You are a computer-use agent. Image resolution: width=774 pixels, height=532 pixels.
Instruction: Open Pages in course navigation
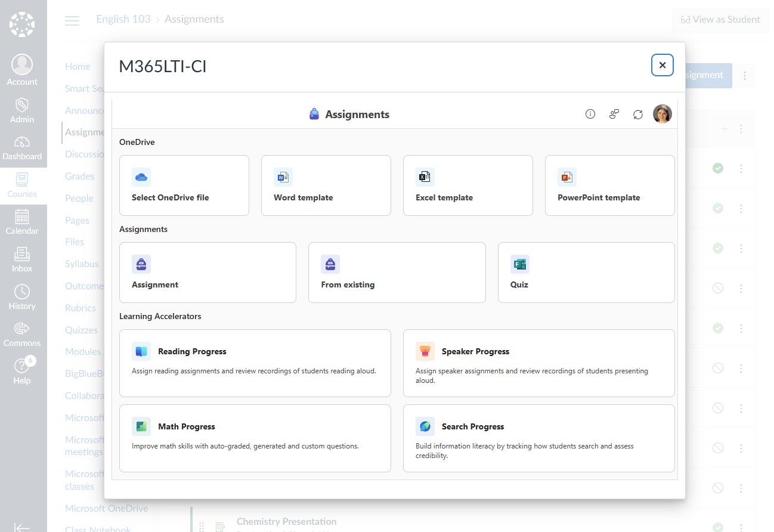[x=77, y=221]
